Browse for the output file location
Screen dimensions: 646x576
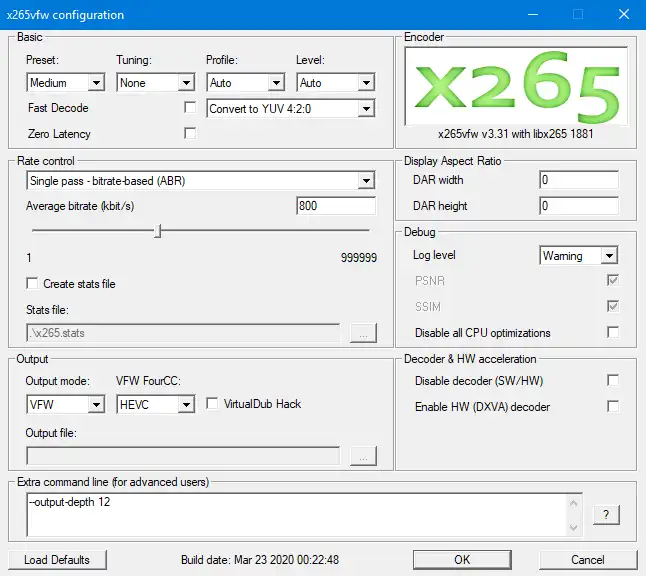coord(363,456)
